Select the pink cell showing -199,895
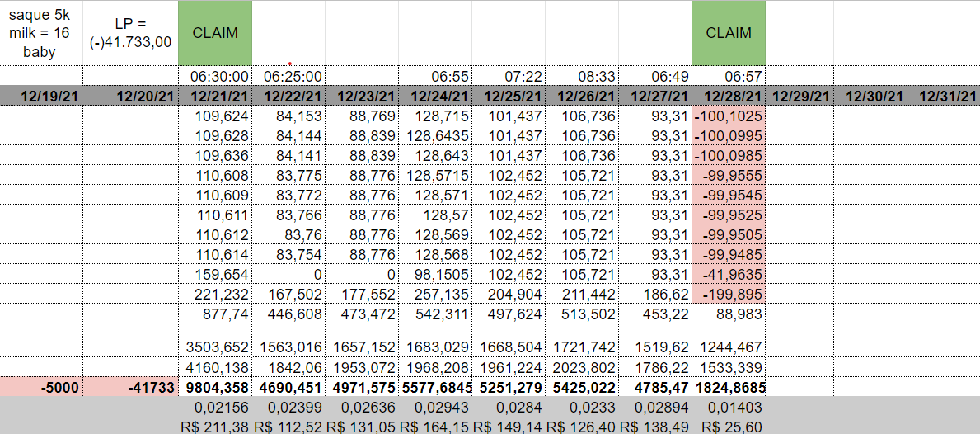The image size is (980, 434). [x=728, y=293]
